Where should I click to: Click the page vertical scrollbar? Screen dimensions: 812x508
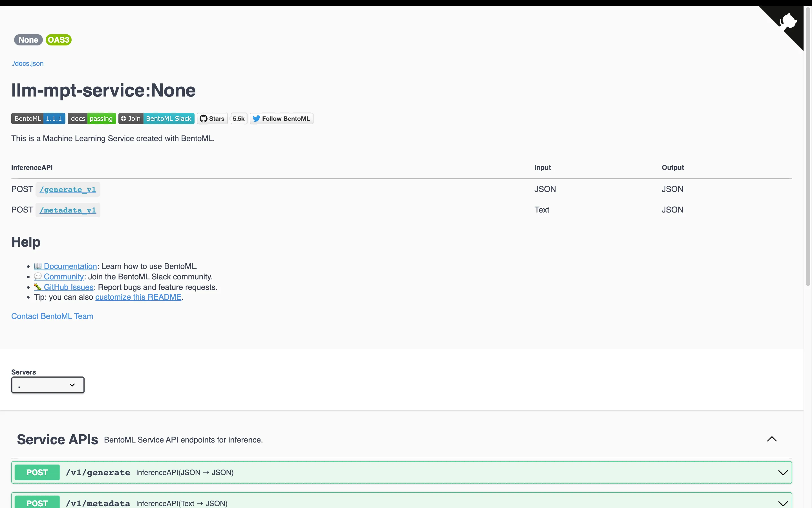(808, 146)
